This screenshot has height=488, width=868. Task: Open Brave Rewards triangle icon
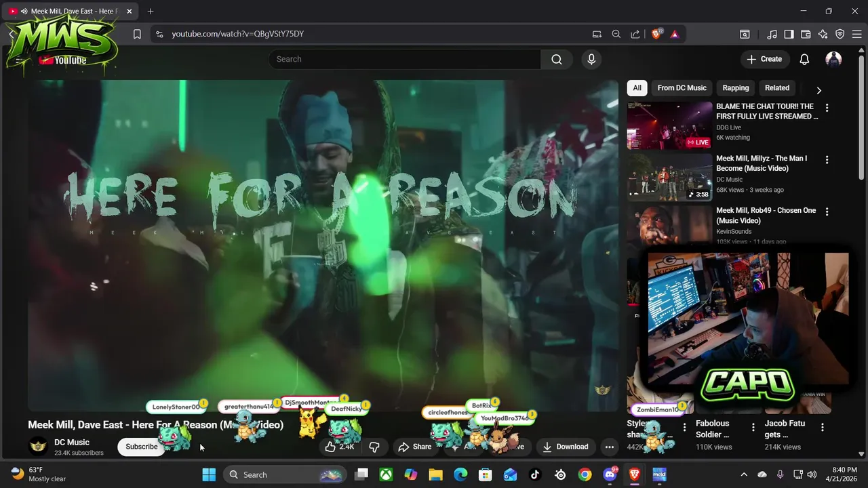tap(675, 34)
